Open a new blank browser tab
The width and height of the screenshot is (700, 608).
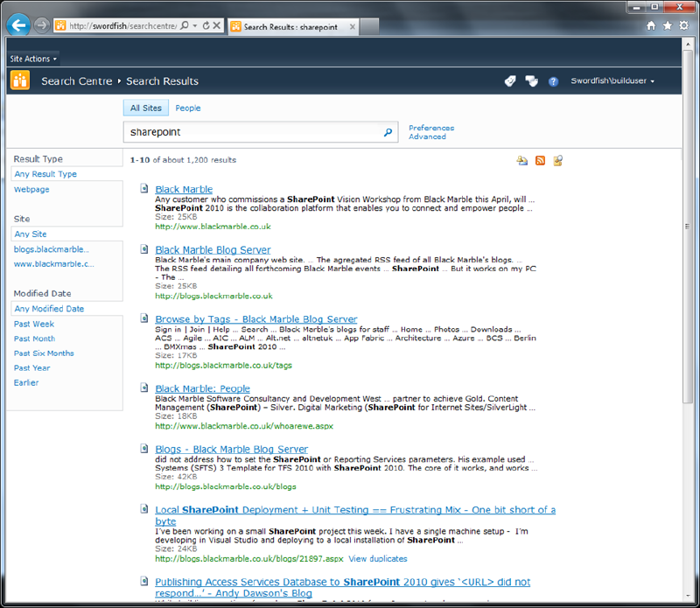[369, 26]
